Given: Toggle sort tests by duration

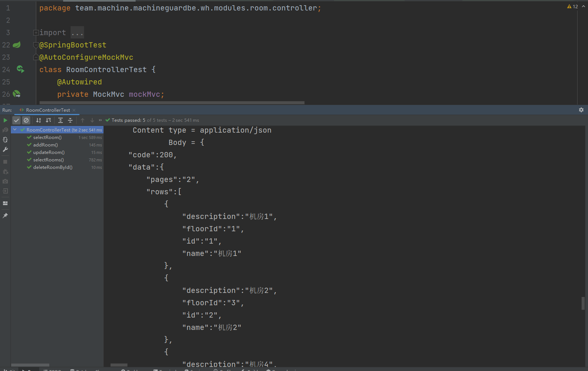Looking at the screenshot, I should click(48, 120).
